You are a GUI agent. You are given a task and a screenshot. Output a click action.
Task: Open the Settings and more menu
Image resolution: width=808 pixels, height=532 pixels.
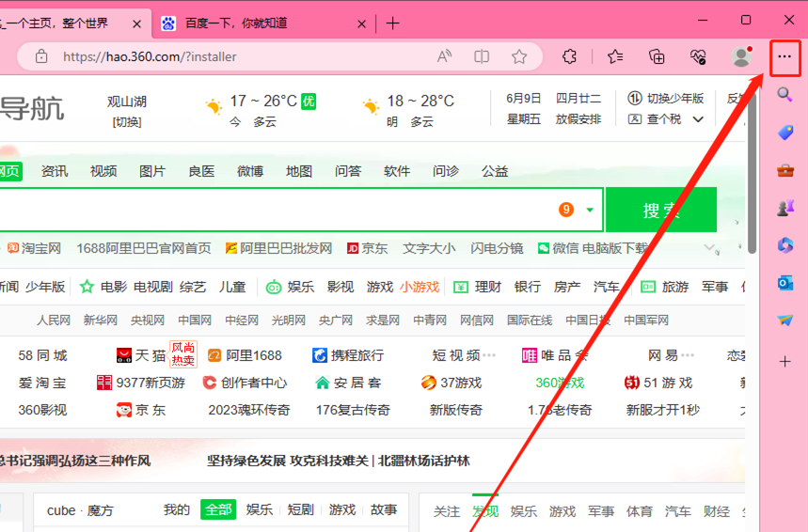[784, 56]
